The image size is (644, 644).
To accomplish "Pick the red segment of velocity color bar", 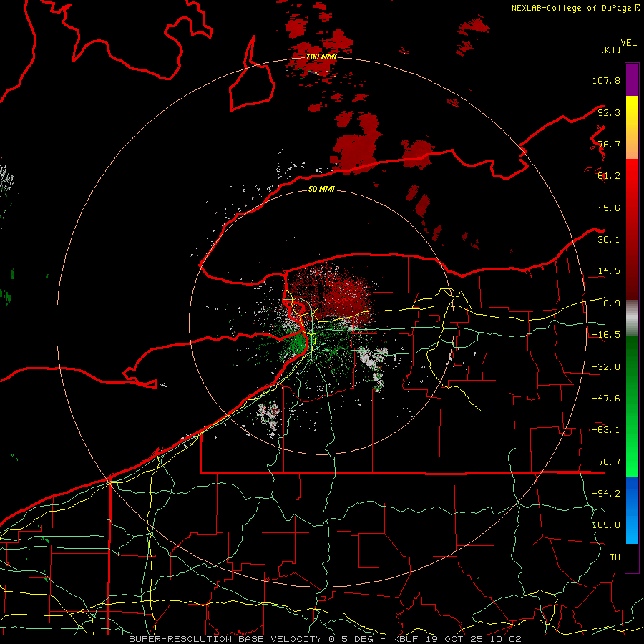I will coord(632,229).
